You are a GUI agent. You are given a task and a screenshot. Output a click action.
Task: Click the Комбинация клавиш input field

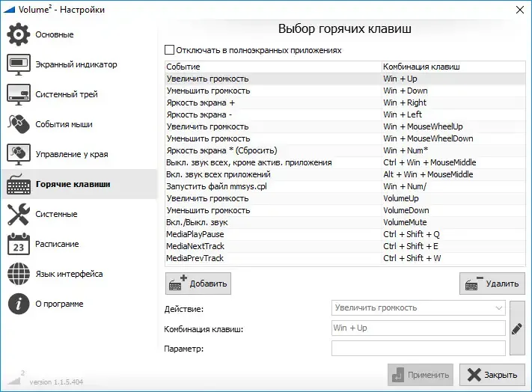pyautogui.click(x=418, y=328)
